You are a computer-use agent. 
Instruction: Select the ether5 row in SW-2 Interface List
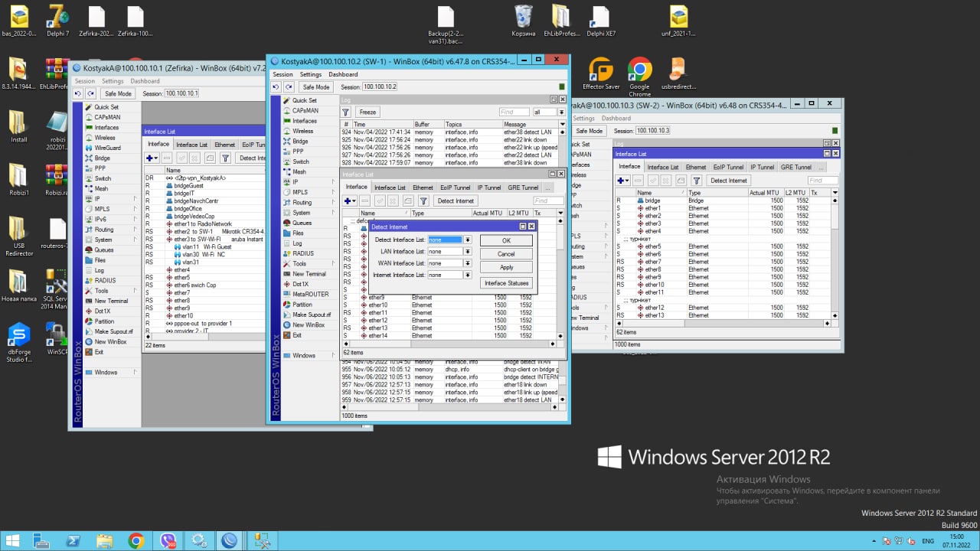[724, 246]
